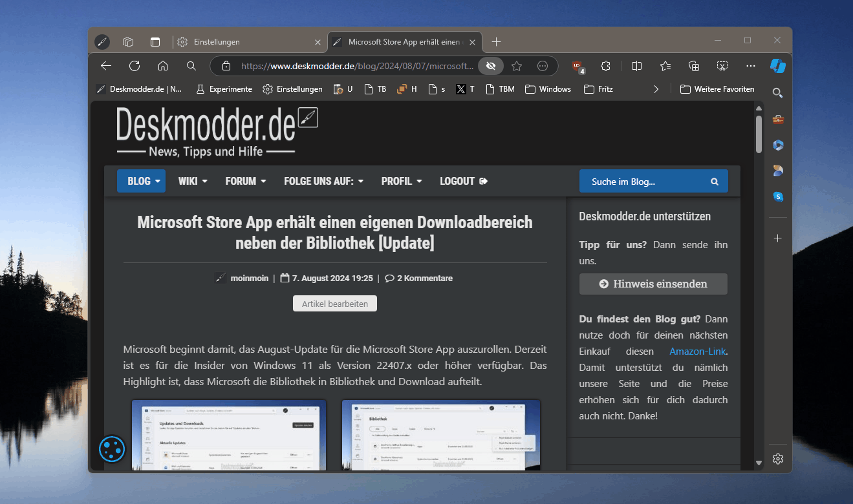Click the address bar URL field

click(357, 66)
